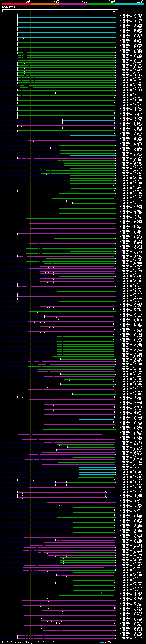Click the UniRef100_Q01667 label

[x=131, y=520]
